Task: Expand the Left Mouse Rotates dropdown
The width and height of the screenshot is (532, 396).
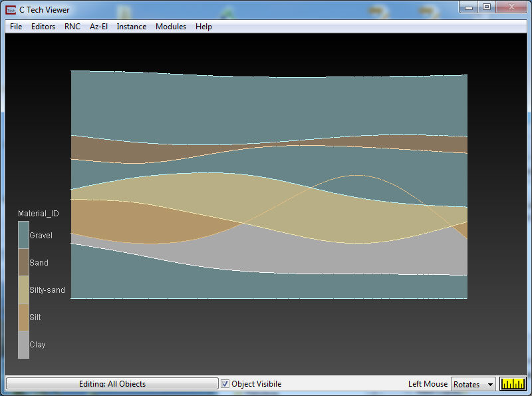Action: click(x=473, y=384)
